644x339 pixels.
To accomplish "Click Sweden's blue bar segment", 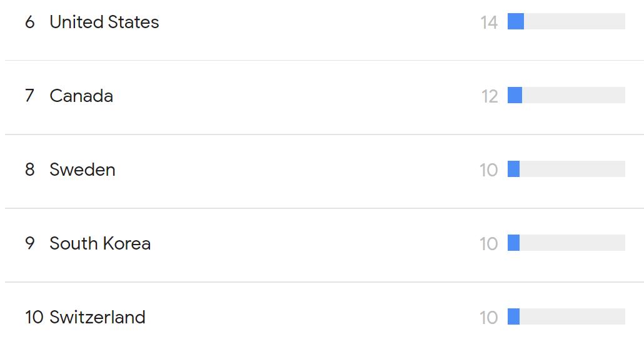I will (514, 169).
